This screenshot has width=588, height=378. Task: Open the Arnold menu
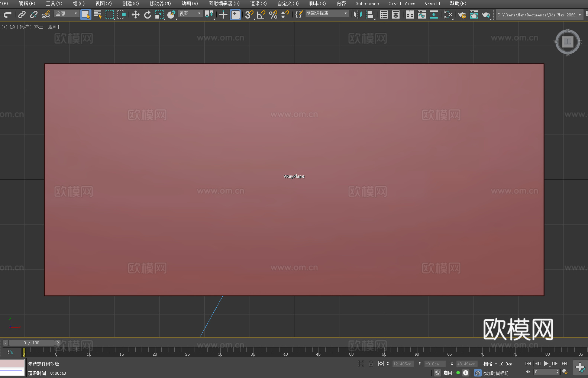[432, 3]
